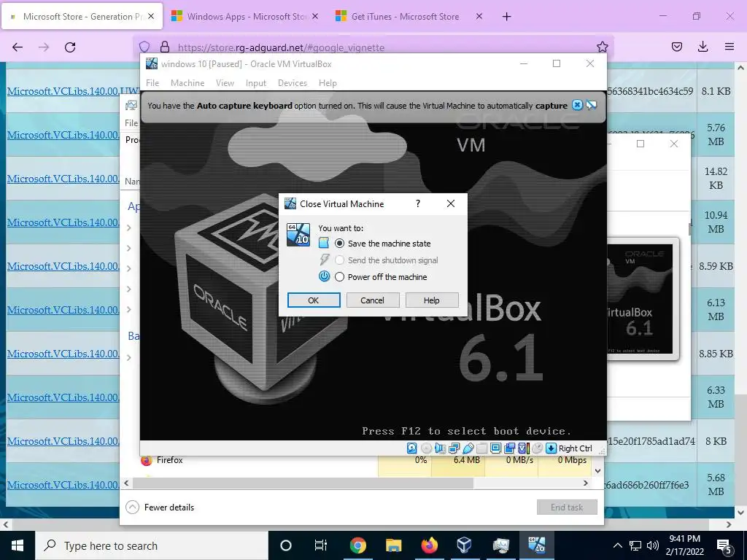Click the taskbar search box
The width and height of the screenshot is (747, 560).
(x=152, y=545)
